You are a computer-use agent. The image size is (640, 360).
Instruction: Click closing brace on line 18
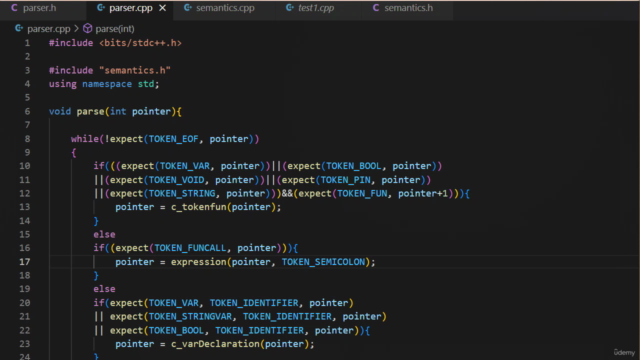96,276
